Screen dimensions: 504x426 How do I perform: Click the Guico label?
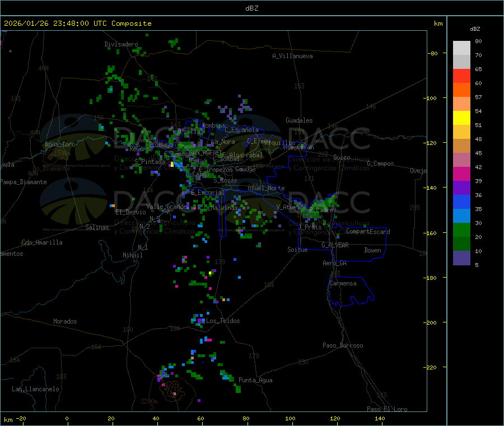click(x=342, y=157)
